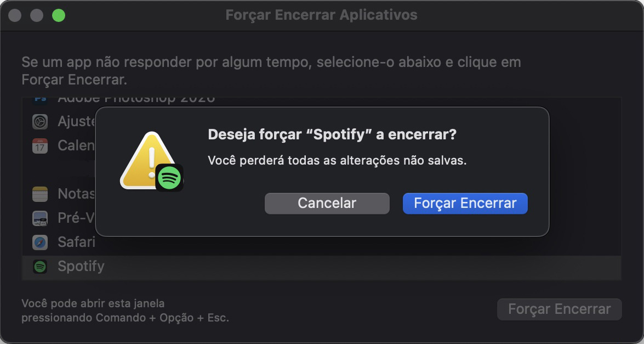Select Notas in the app list
Viewport: 644px width, 344px height.
click(x=74, y=194)
